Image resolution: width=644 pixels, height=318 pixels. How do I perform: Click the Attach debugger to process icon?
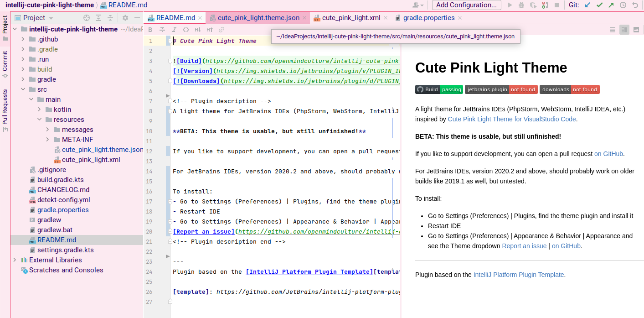(x=545, y=5)
